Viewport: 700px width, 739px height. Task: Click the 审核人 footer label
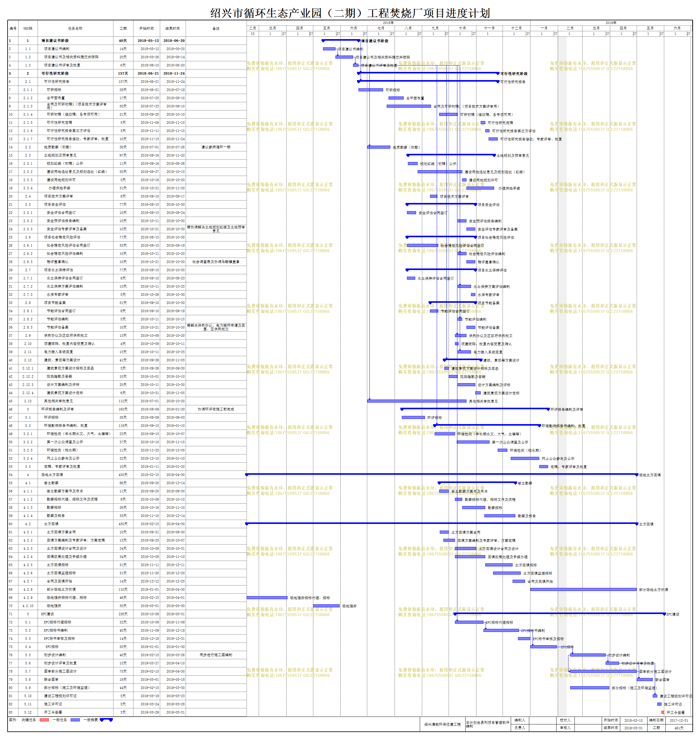click(565, 728)
